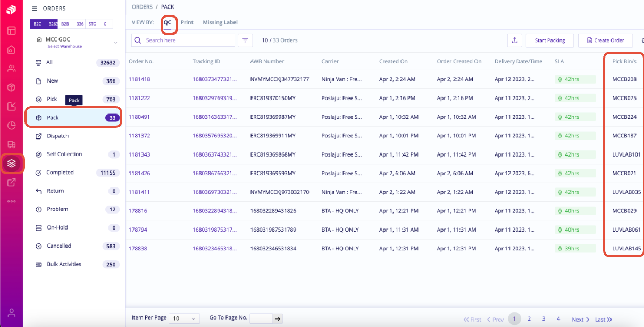Viewport: 644px width, 327px height.
Task: Click the inbound arrow icon in the rail
Action: coord(11,107)
